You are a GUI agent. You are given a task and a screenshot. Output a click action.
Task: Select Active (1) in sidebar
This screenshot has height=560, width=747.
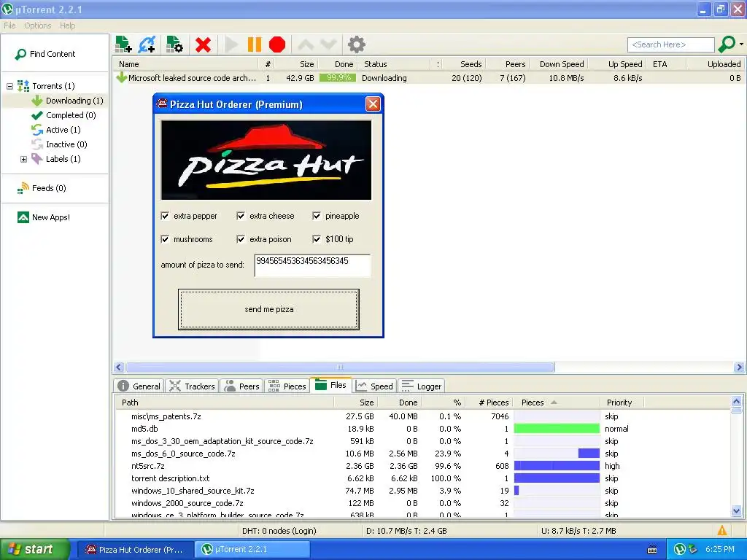click(x=55, y=130)
